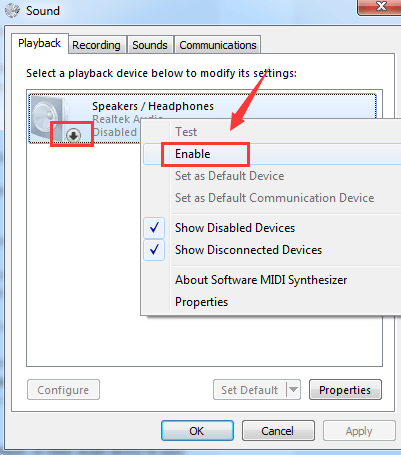Choose Enable from the context menu
401x455 pixels.
tap(193, 154)
